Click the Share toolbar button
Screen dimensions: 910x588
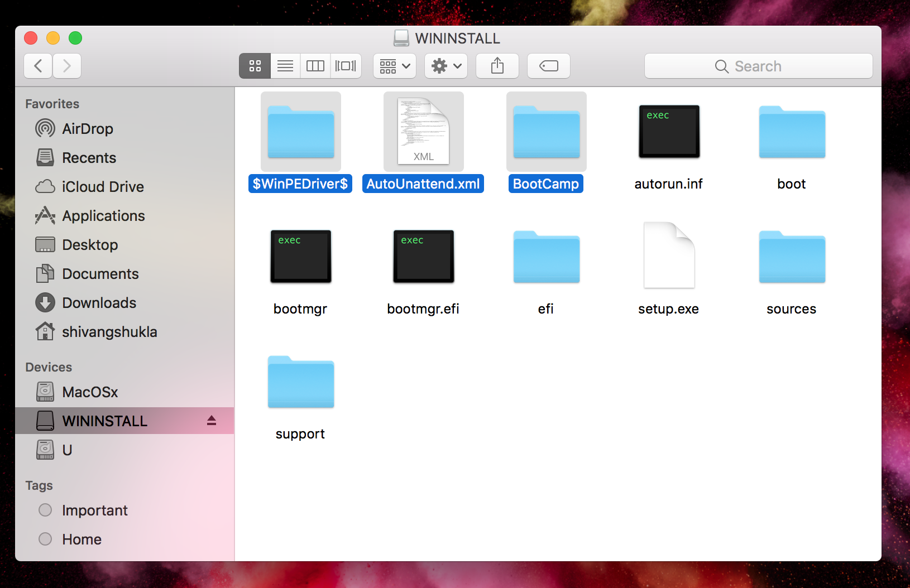click(x=497, y=66)
